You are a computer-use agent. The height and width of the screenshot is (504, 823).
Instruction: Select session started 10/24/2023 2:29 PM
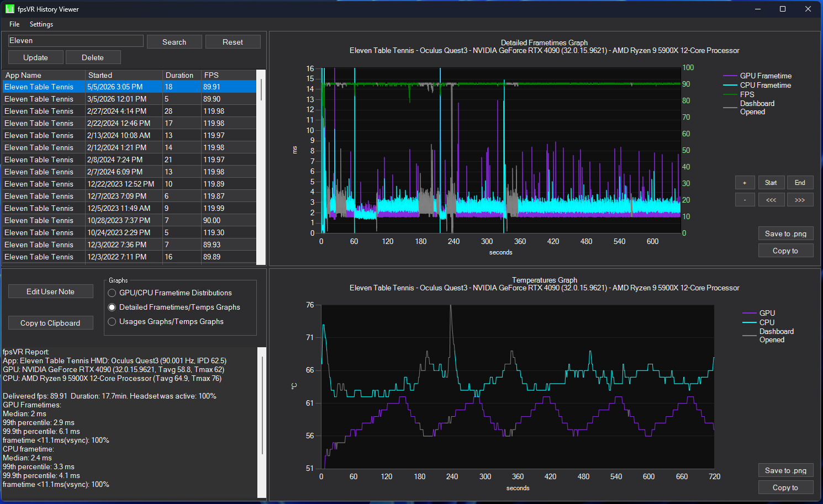[x=129, y=232]
